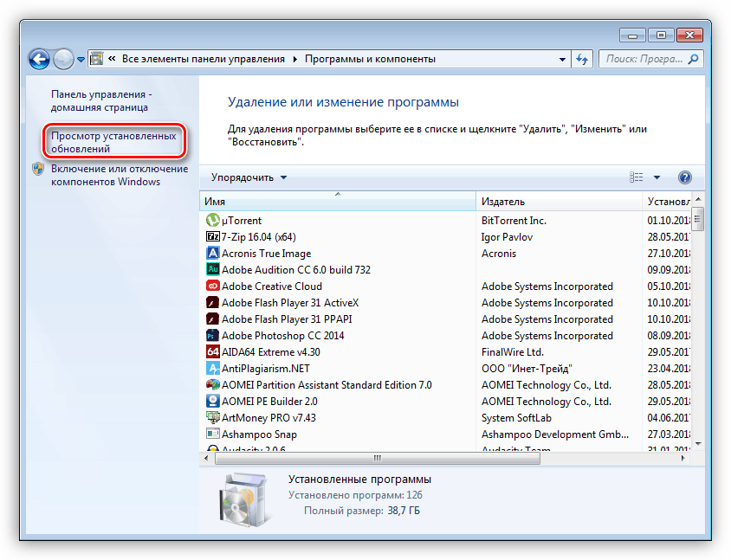
Task: Click the AOMEI PE Builder icon
Action: [212, 401]
